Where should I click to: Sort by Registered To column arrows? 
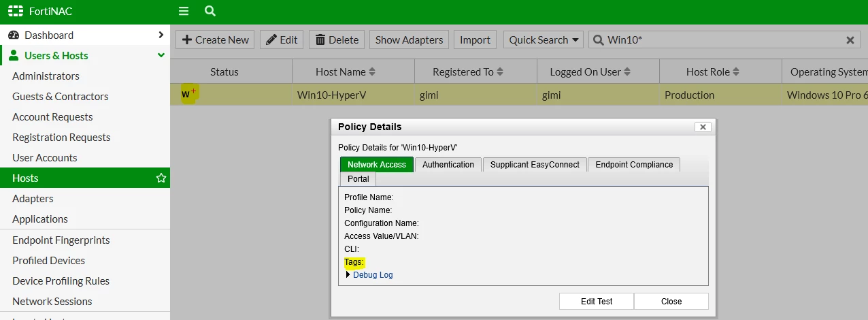pos(500,71)
